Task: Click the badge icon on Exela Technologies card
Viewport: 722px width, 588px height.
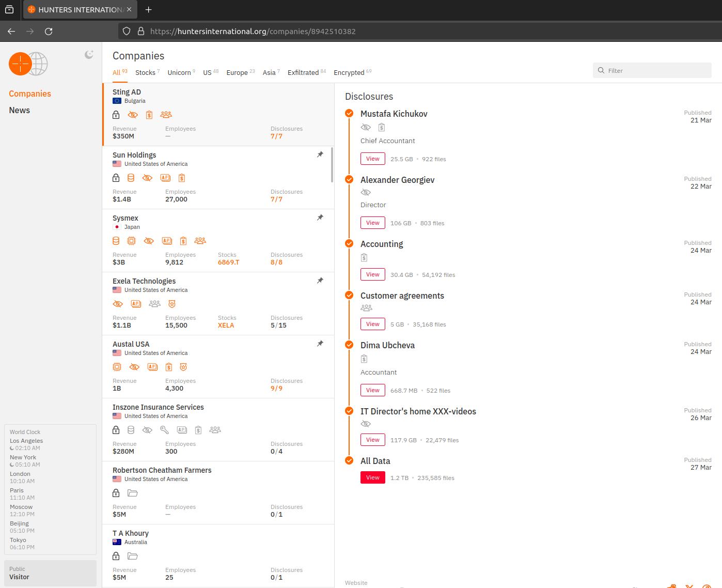Action: [172, 304]
